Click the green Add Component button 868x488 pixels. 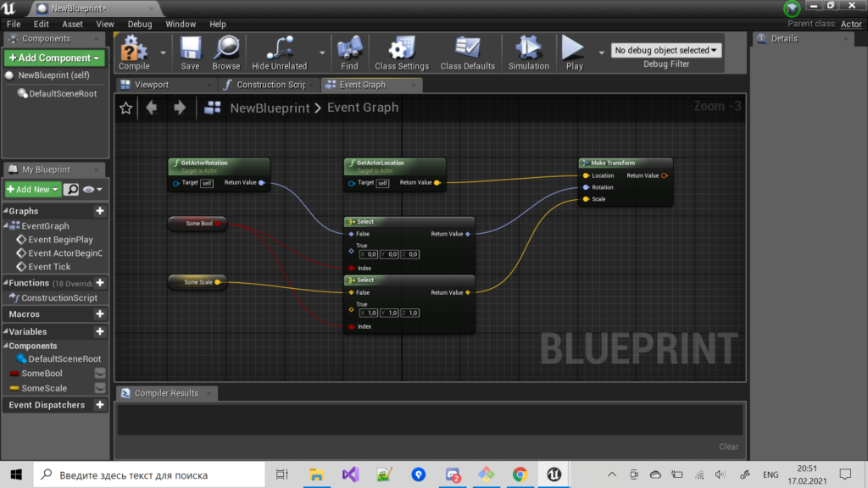(54, 57)
